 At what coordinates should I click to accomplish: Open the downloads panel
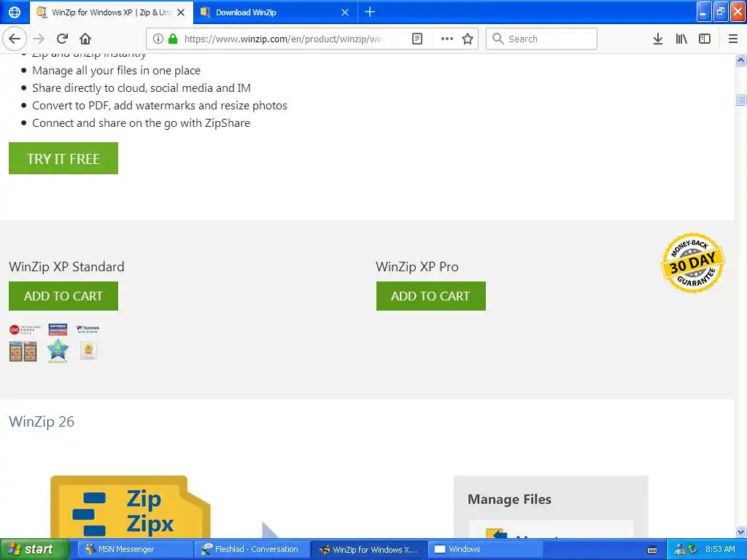(x=658, y=39)
